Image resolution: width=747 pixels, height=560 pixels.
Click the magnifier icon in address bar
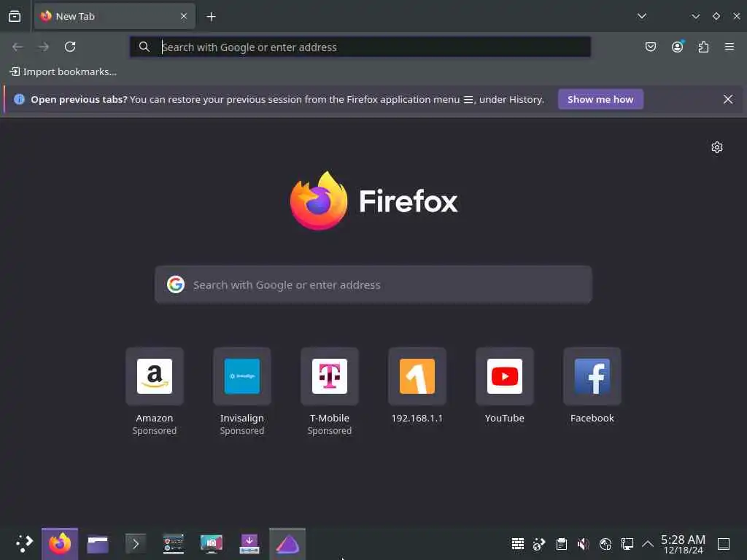[x=144, y=47]
